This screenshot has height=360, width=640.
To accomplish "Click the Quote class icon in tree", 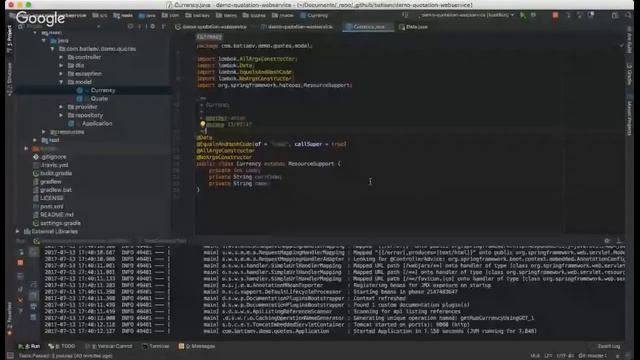I will tap(80, 98).
